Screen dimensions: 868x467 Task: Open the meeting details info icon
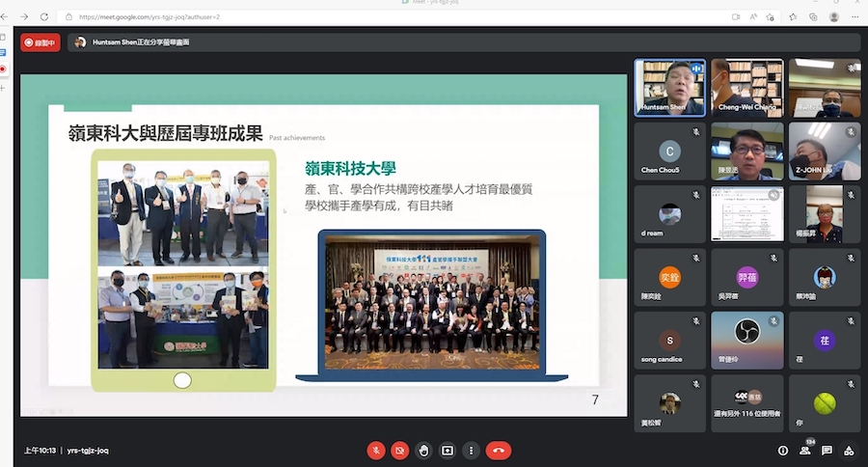coord(783,451)
